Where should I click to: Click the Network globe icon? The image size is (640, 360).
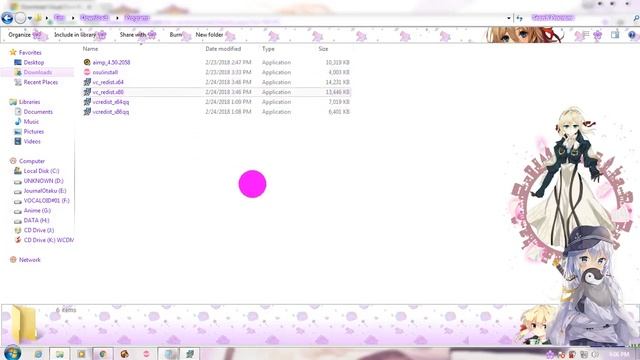click(x=13, y=260)
